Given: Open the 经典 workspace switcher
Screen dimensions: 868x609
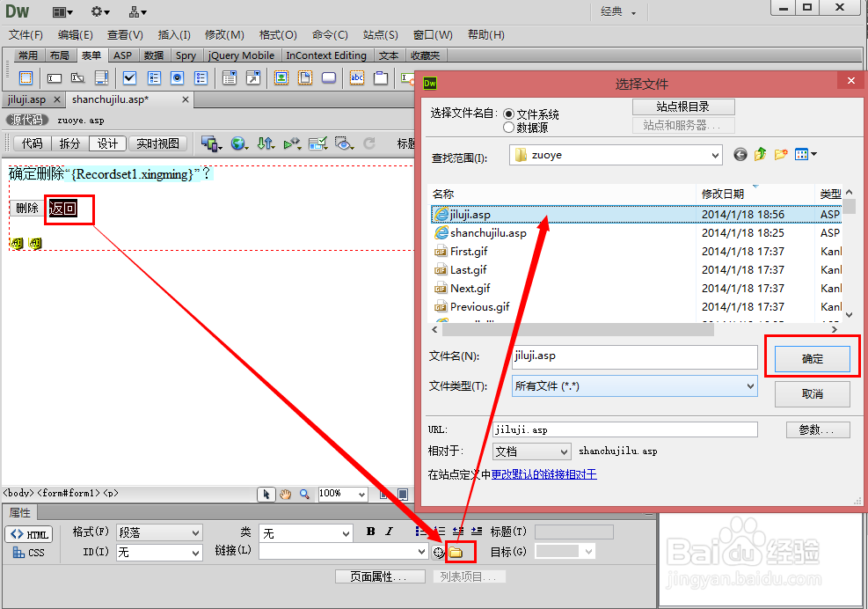Looking at the screenshot, I should pyautogui.click(x=618, y=11).
